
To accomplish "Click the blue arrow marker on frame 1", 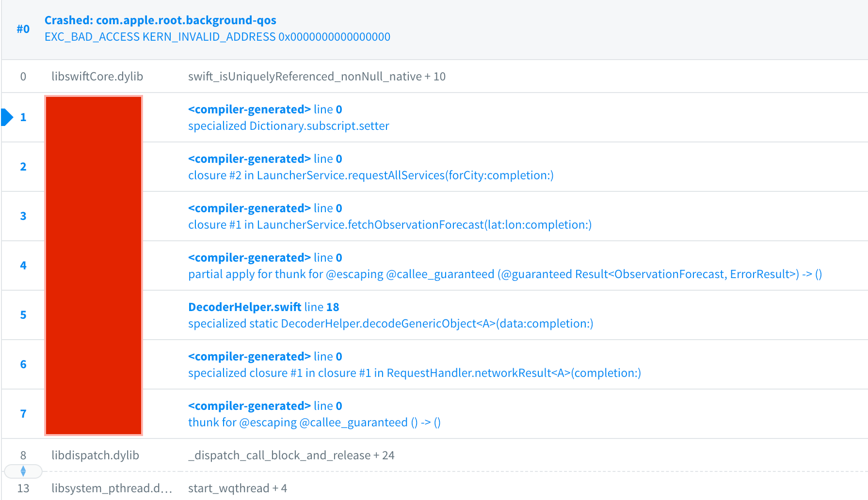I will pyautogui.click(x=7, y=117).
